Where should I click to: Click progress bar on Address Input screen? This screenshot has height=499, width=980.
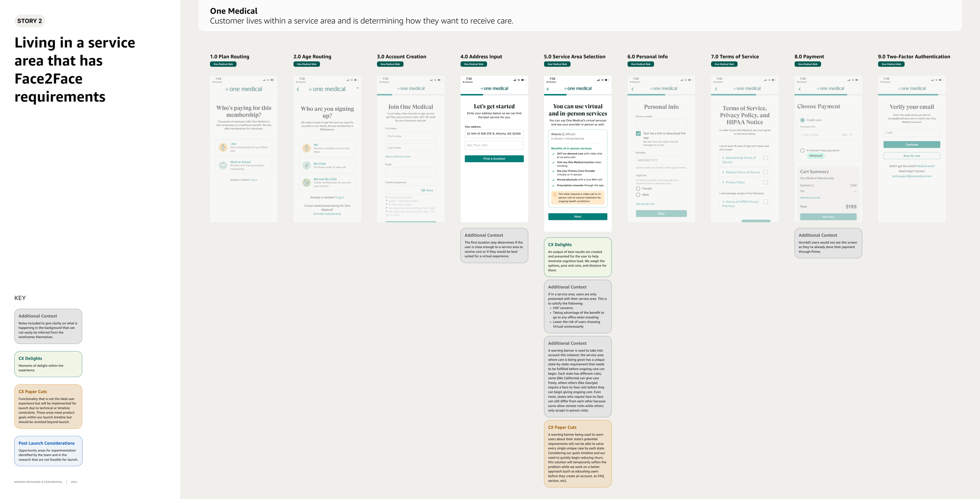[494, 94]
